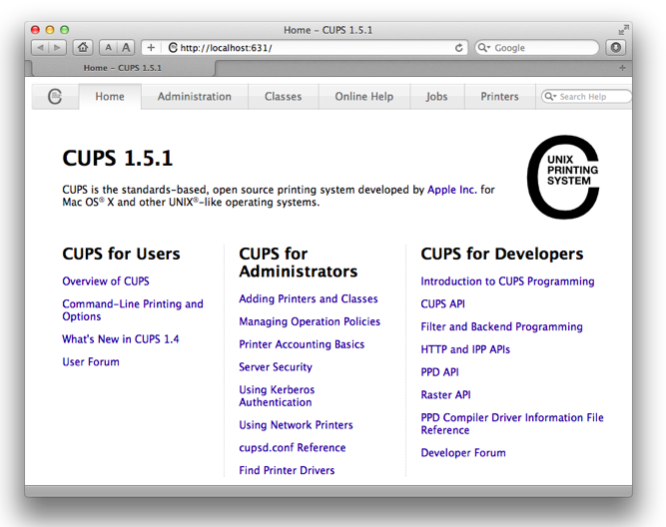The width and height of the screenshot is (666, 527).
Task: Go forward with the Safari forward arrow
Action: [x=57, y=48]
